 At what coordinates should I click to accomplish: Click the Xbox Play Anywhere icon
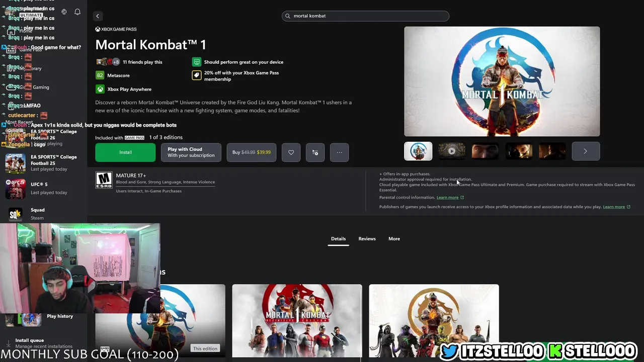click(100, 89)
